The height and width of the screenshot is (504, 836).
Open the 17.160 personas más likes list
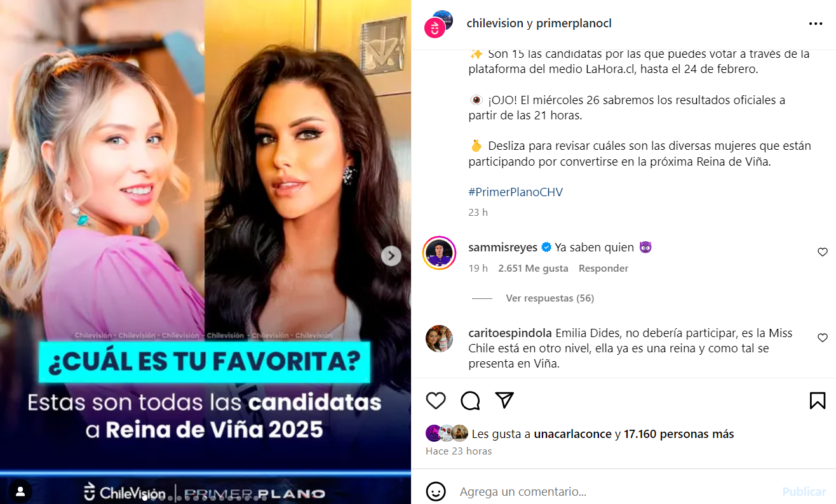coord(678,434)
